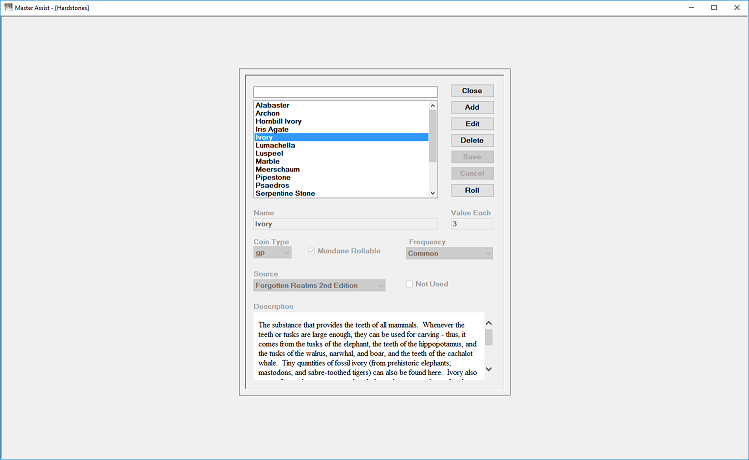The height and width of the screenshot is (460, 749).
Task: Select Marble in the list
Action: click(x=342, y=161)
